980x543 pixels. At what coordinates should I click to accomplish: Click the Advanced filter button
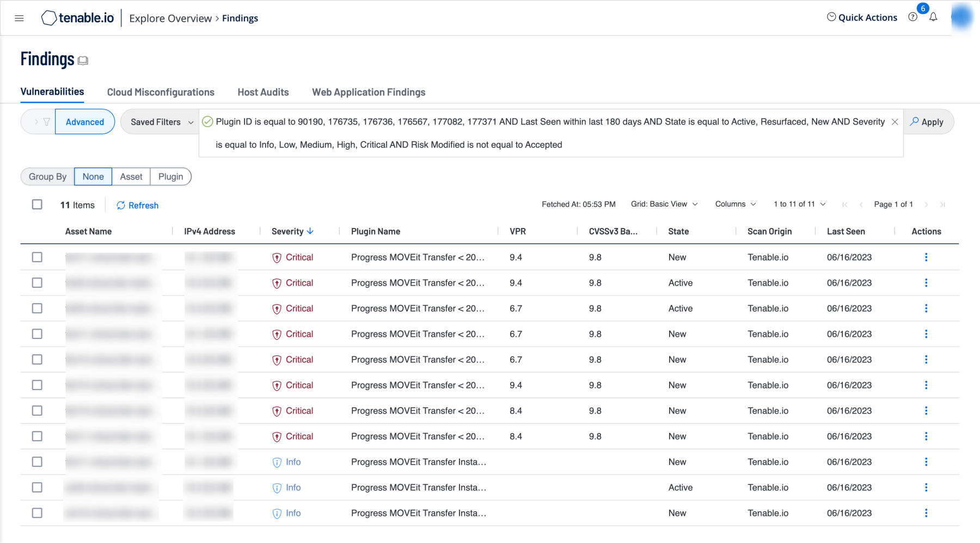[x=85, y=122]
